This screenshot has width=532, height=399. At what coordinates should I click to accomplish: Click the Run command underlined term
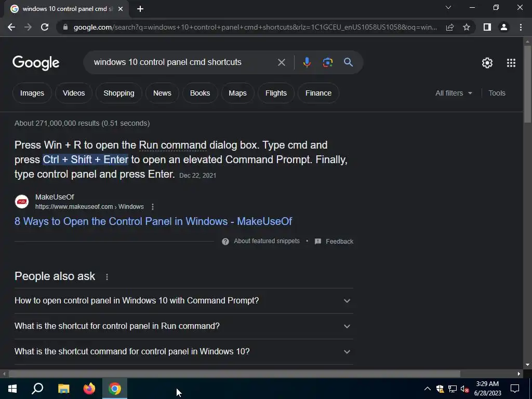point(172,145)
